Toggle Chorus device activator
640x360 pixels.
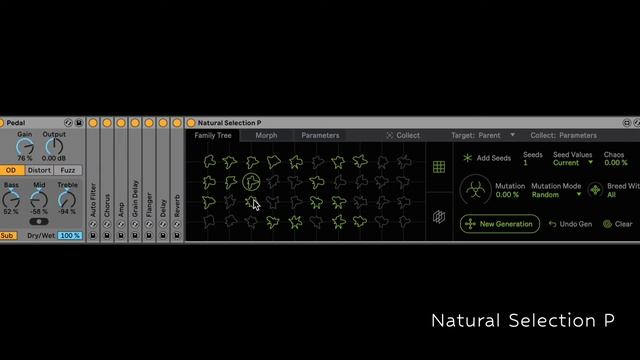(107, 123)
